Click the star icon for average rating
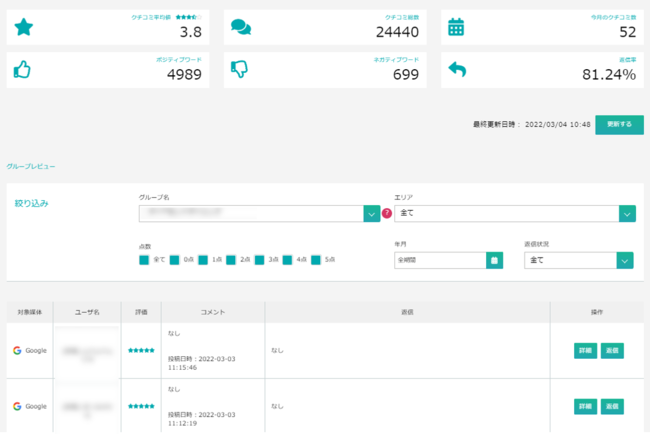Viewport: 650px width, 434px height. pyautogui.click(x=24, y=28)
